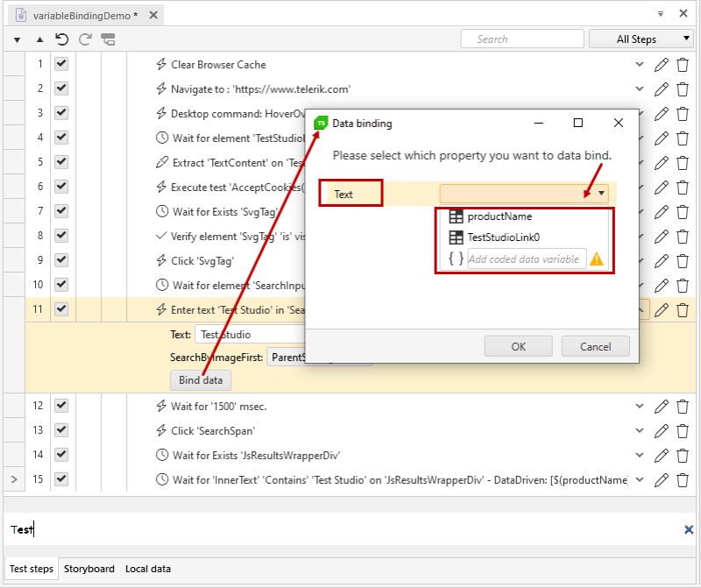Click the step organization icon beside Redo
701x588 pixels.
pyautogui.click(x=106, y=39)
